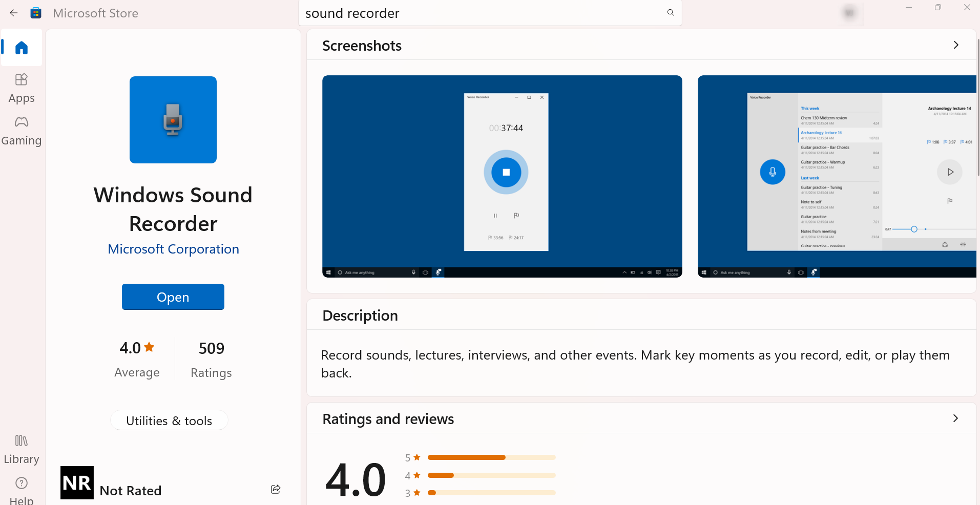Screen dimensions: 980x505
Task: Expand Ratings and reviews chevron
Action: [x=955, y=418]
